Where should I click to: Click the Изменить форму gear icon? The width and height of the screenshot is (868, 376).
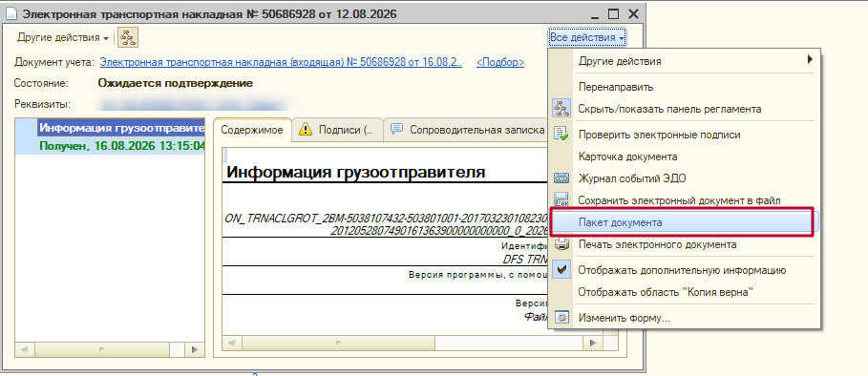tap(561, 318)
